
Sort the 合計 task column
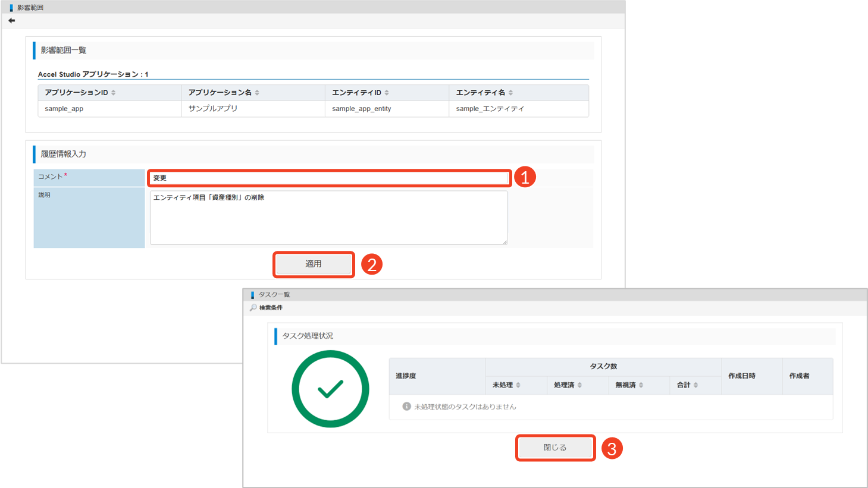pyautogui.click(x=695, y=385)
